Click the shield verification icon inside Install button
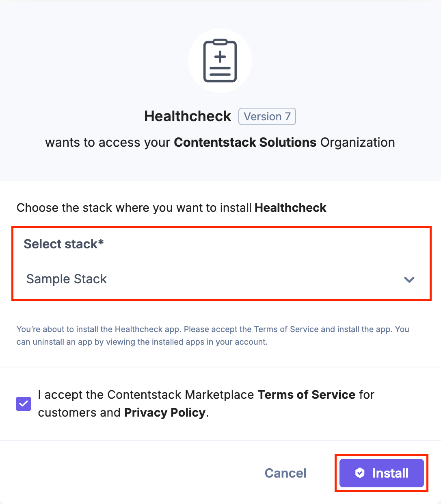This screenshot has height=504, width=441. [360, 473]
